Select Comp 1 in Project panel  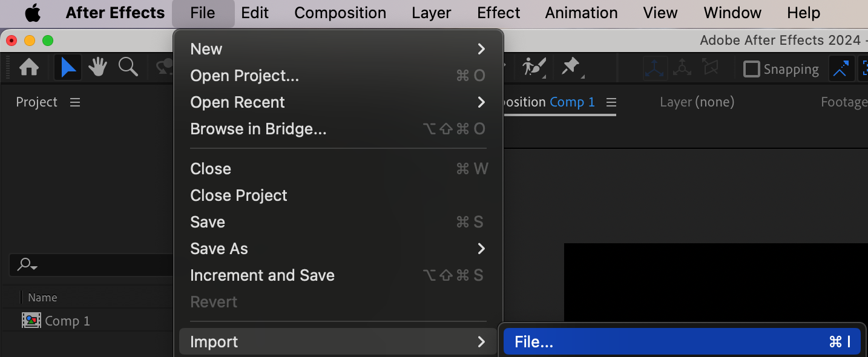pyautogui.click(x=67, y=321)
